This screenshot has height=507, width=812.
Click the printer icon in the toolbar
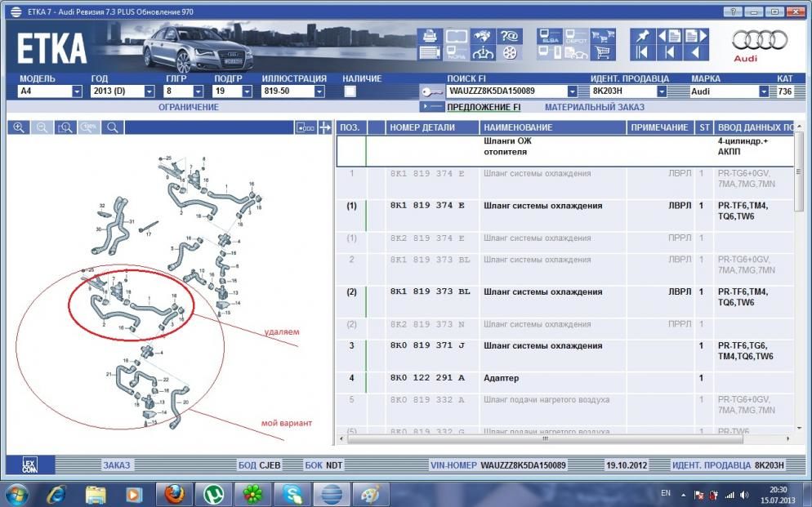tap(430, 36)
